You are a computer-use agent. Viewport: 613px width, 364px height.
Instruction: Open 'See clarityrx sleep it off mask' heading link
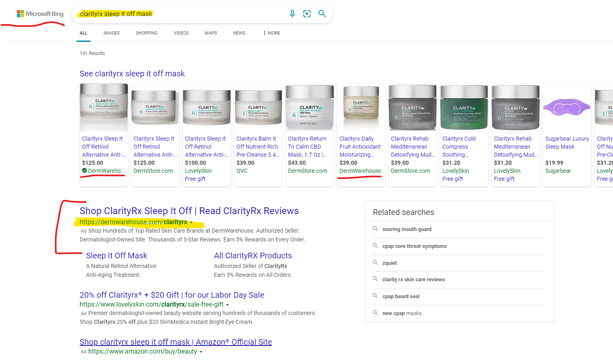(132, 74)
